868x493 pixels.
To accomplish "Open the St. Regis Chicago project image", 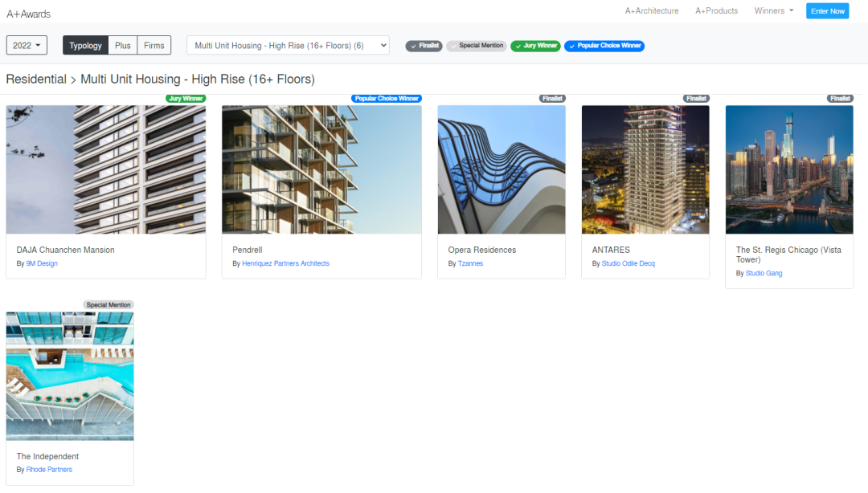I will [789, 169].
